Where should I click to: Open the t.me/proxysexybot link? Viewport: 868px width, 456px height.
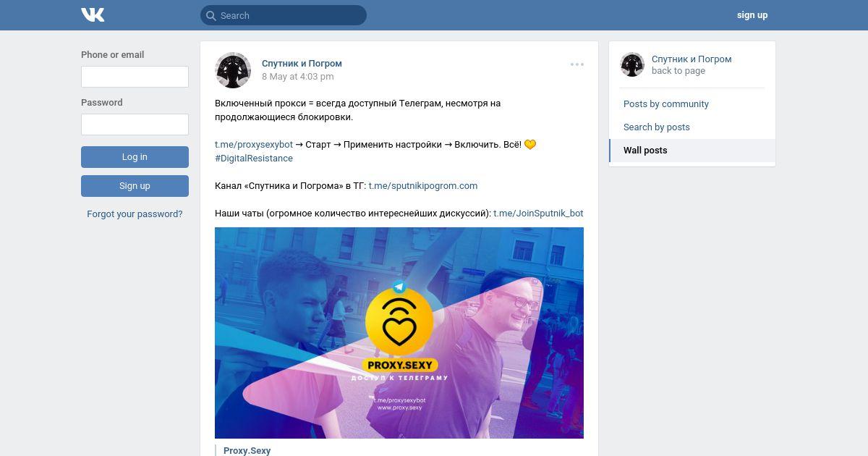pyautogui.click(x=254, y=145)
